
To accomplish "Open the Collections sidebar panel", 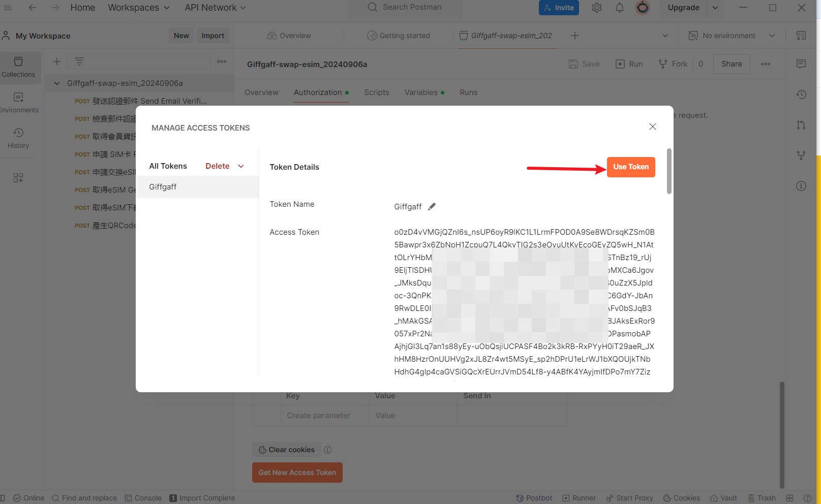I will pyautogui.click(x=18, y=67).
